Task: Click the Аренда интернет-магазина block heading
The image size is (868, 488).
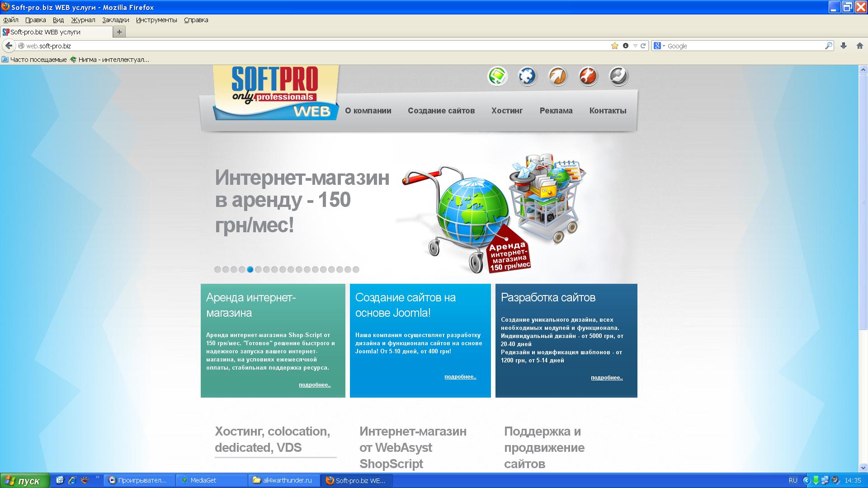Action: [251, 305]
